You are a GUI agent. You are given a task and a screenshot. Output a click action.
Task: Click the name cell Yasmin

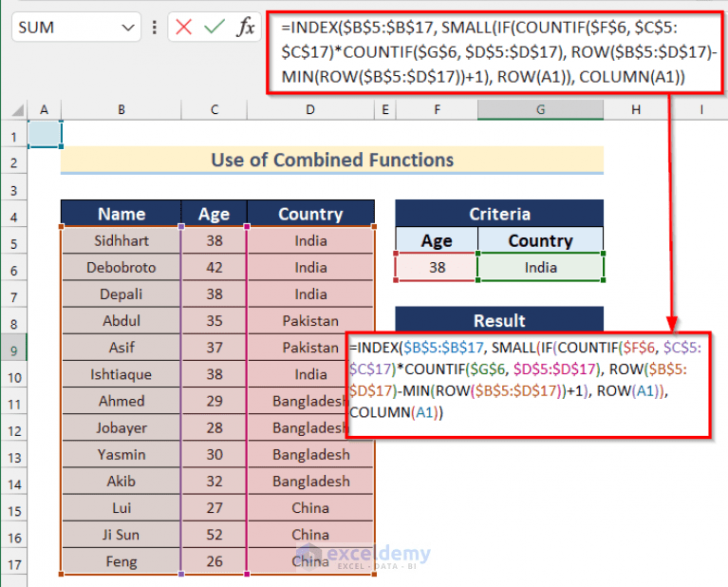click(121, 454)
